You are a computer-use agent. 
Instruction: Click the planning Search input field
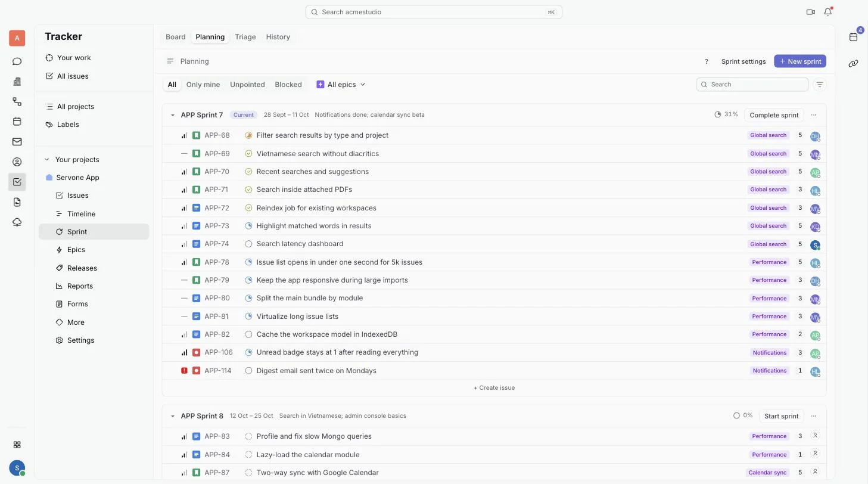pyautogui.click(x=752, y=85)
